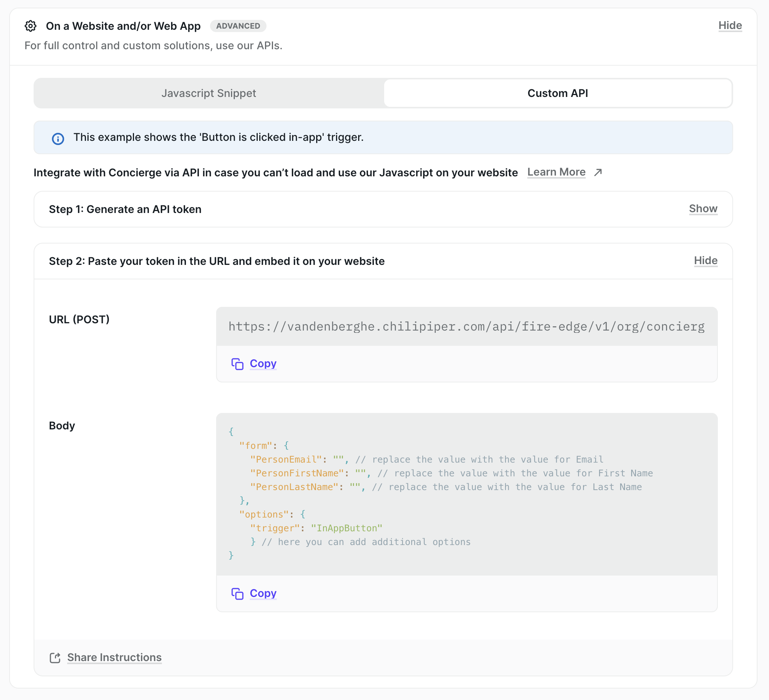Viewport: 769px width, 700px height.
Task: Click the share icon beside Share Instructions
Action: pyautogui.click(x=55, y=658)
